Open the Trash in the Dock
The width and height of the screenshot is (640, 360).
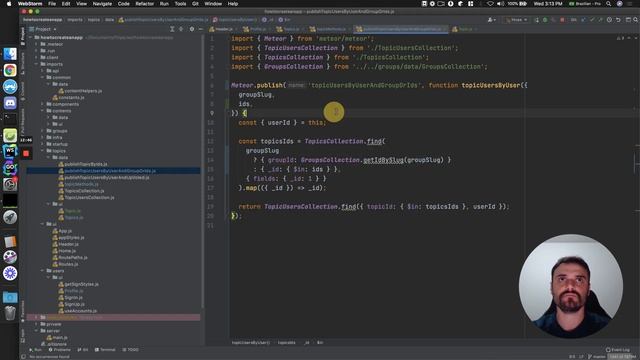click(x=10, y=313)
